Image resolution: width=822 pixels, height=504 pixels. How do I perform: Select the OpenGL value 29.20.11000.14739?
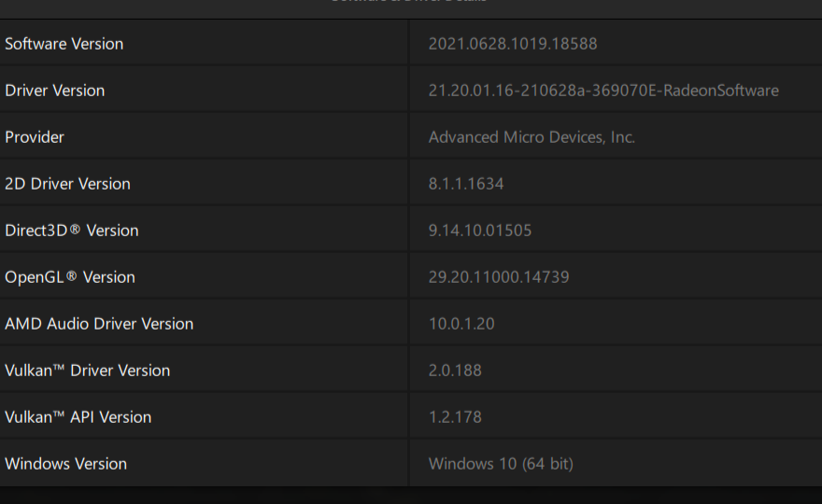tap(499, 277)
